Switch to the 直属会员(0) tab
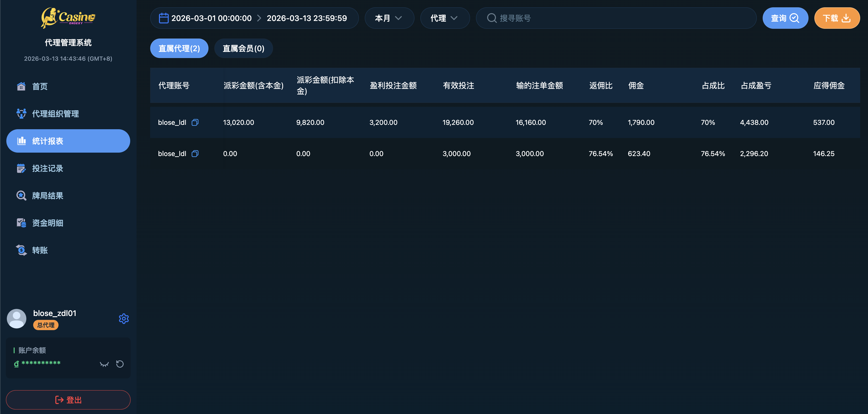This screenshot has height=414, width=868. point(243,48)
